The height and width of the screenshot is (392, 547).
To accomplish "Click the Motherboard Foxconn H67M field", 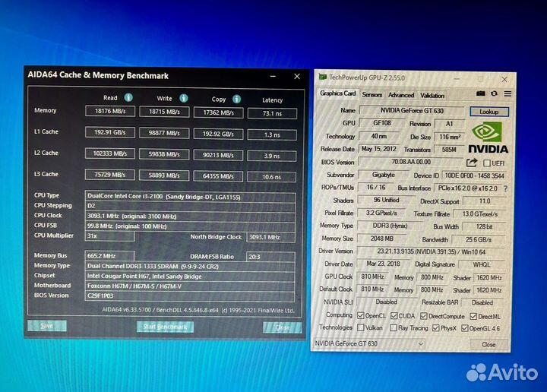I will pyautogui.click(x=190, y=286).
